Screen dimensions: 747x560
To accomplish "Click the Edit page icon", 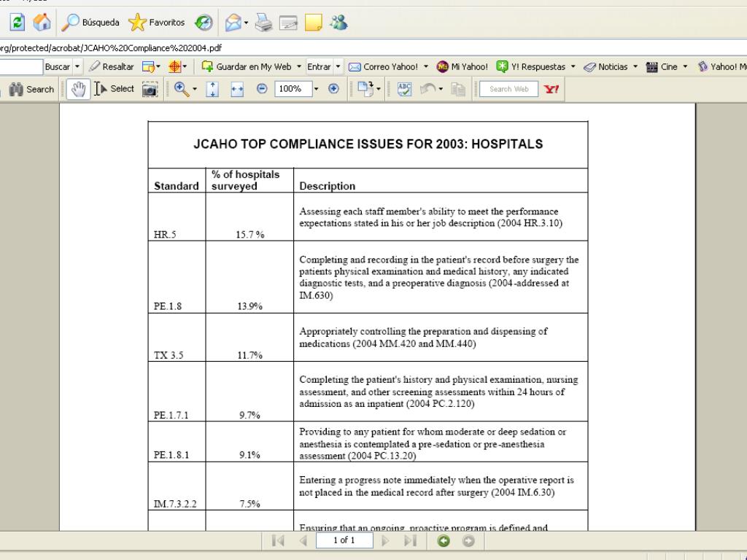I will tap(288, 22).
